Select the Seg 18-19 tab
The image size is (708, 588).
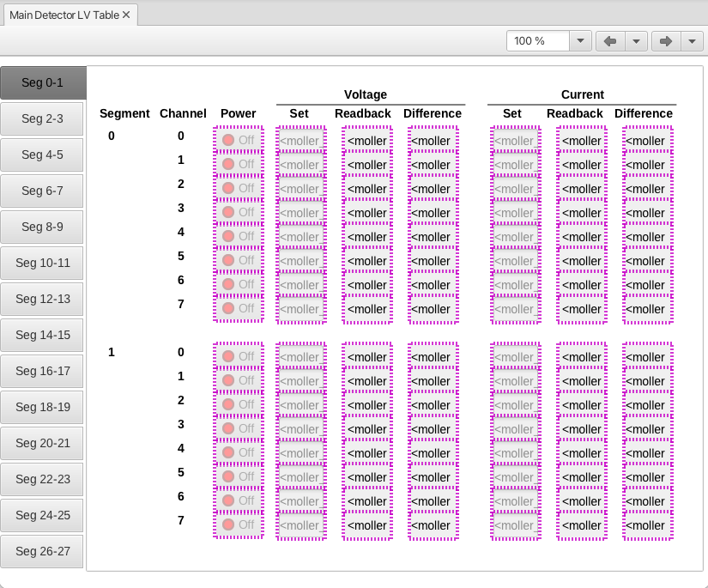point(42,408)
